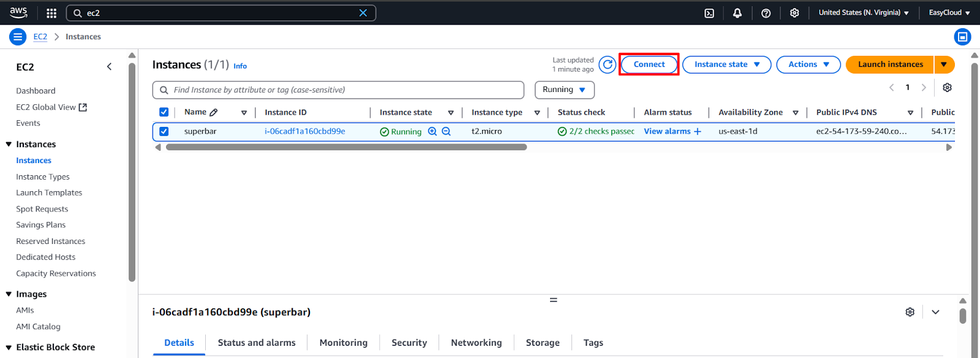The width and height of the screenshot is (980, 358).
Task: Collapse the Images sidebar section
Action: coord(9,294)
